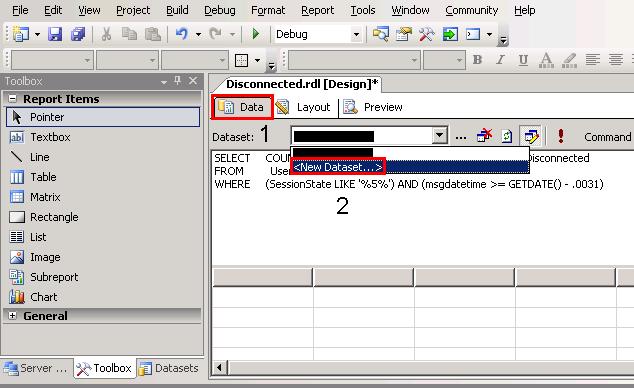
Task: Click the horizontal scrollbar left arrow
Action: tap(219, 368)
